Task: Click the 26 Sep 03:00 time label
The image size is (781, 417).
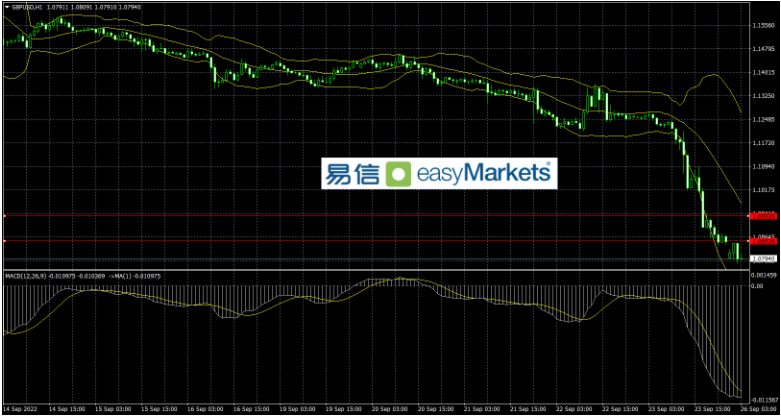Action: click(760, 407)
